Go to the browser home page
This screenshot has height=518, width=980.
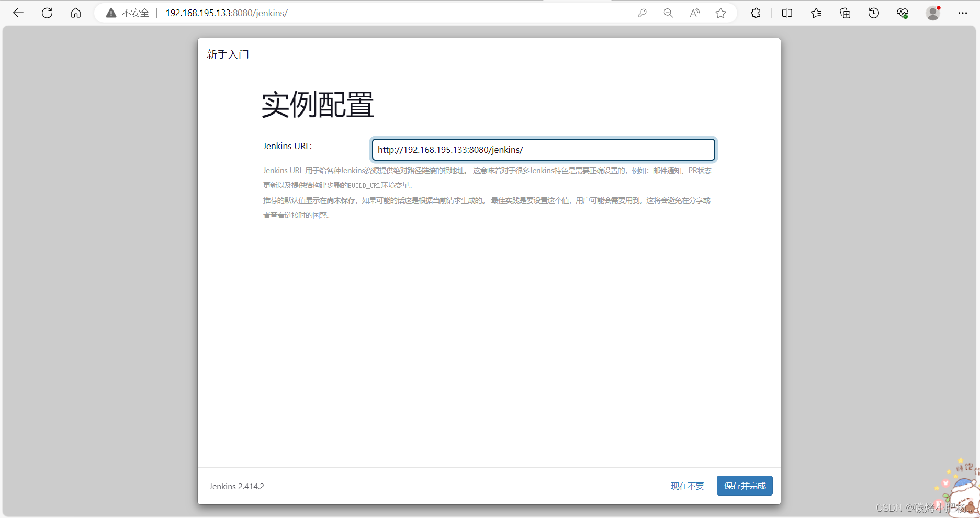pos(76,13)
